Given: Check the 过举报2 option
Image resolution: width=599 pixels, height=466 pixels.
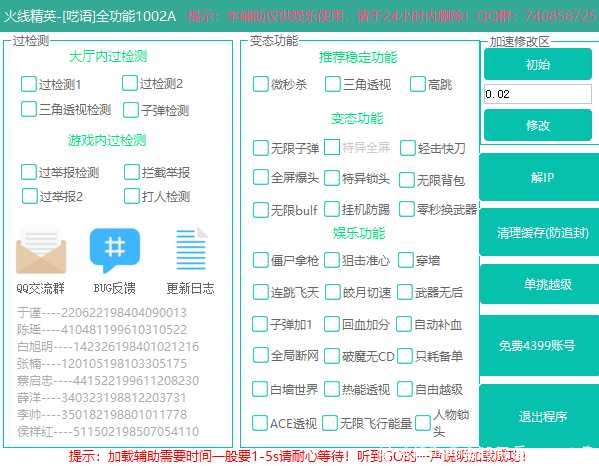Looking at the screenshot, I should (x=29, y=196).
